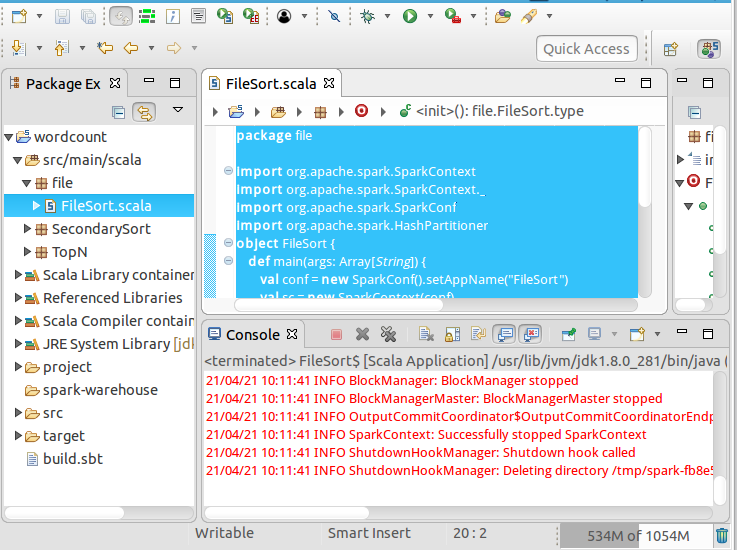Viewport: 737px width, 550px height.
Task: Toggle show console on standard error
Action: [x=530, y=335]
